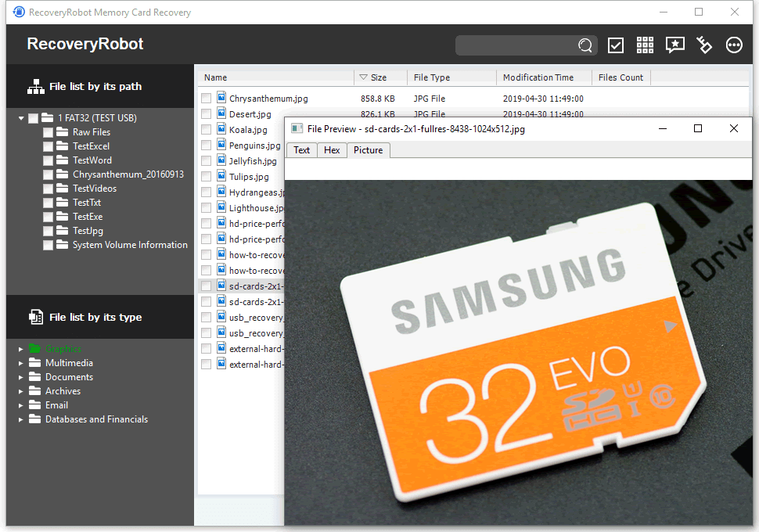Click the File list by its path heading
Screen dimensions: 759x532
(x=95, y=87)
